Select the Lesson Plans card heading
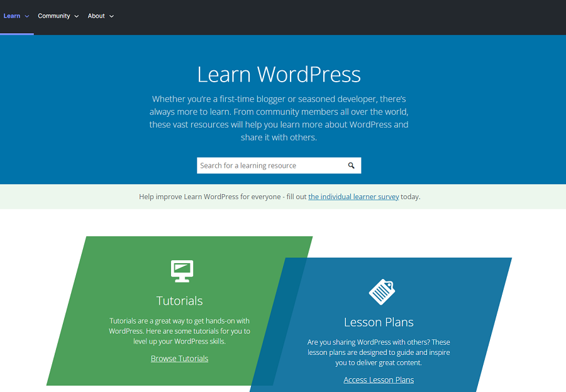 pos(379,322)
